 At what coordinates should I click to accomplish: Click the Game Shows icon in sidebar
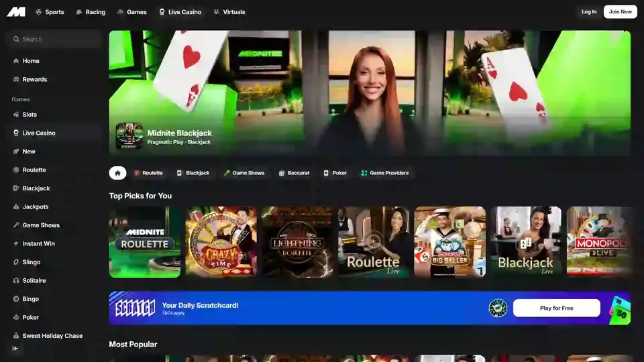coord(16,225)
